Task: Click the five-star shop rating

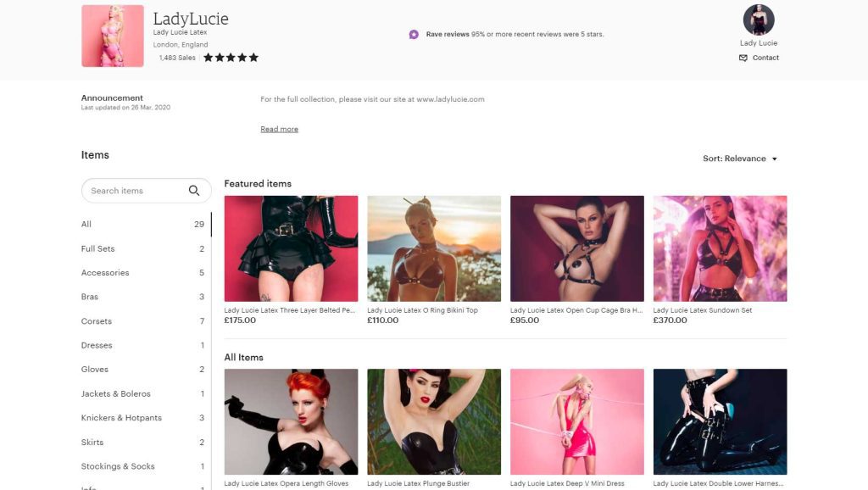Action: pyautogui.click(x=231, y=58)
